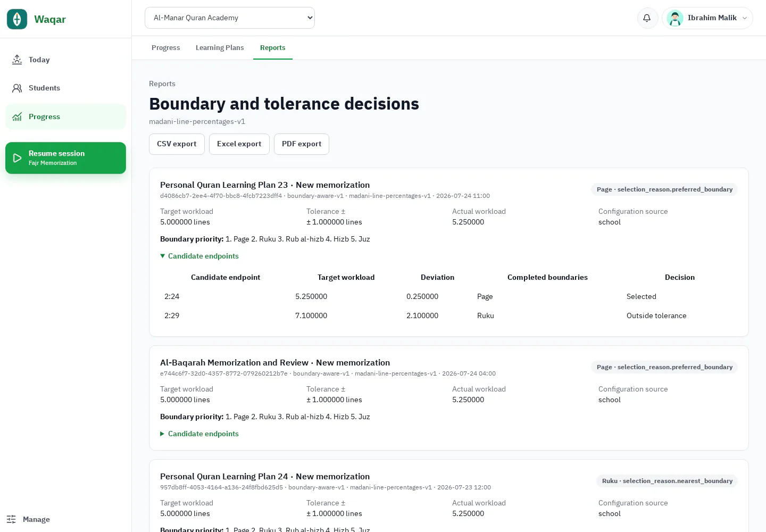Open Students in the sidebar
Image resolution: width=766 pixels, height=532 pixels.
pos(65,88)
